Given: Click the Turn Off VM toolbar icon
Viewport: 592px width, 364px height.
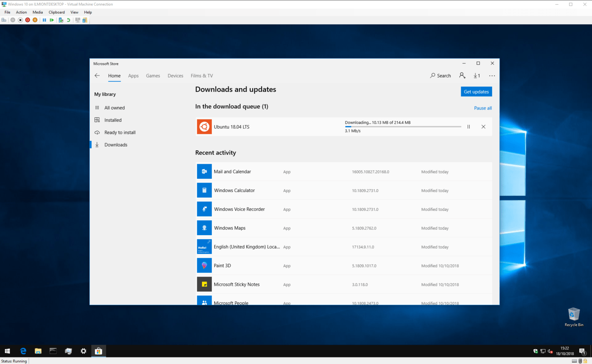Looking at the screenshot, I should click(x=20, y=20).
